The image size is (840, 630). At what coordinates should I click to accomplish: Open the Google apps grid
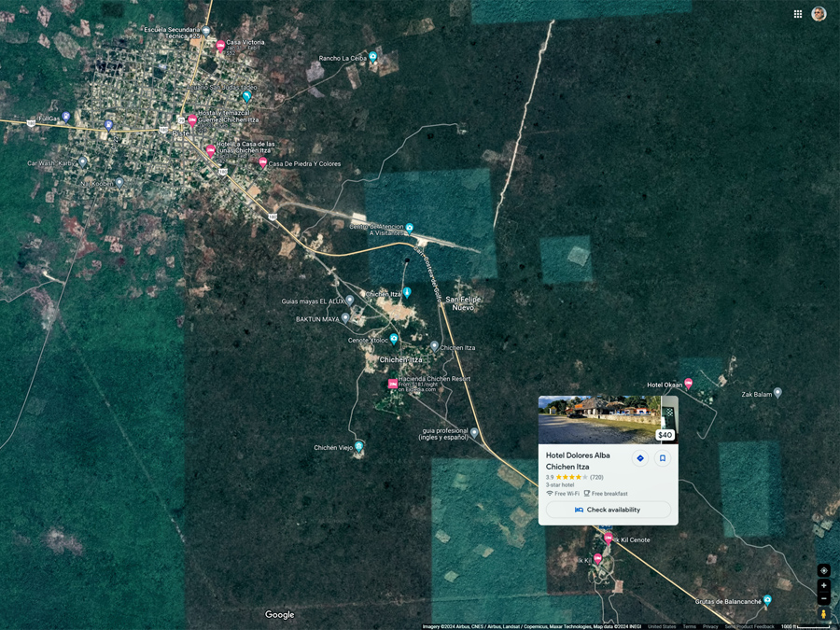pos(797,14)
